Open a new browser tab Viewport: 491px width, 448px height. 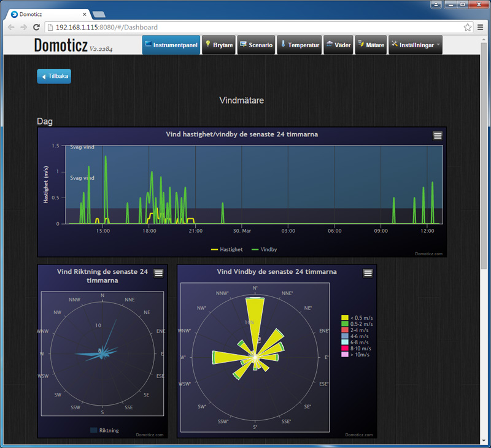(99, 14)
